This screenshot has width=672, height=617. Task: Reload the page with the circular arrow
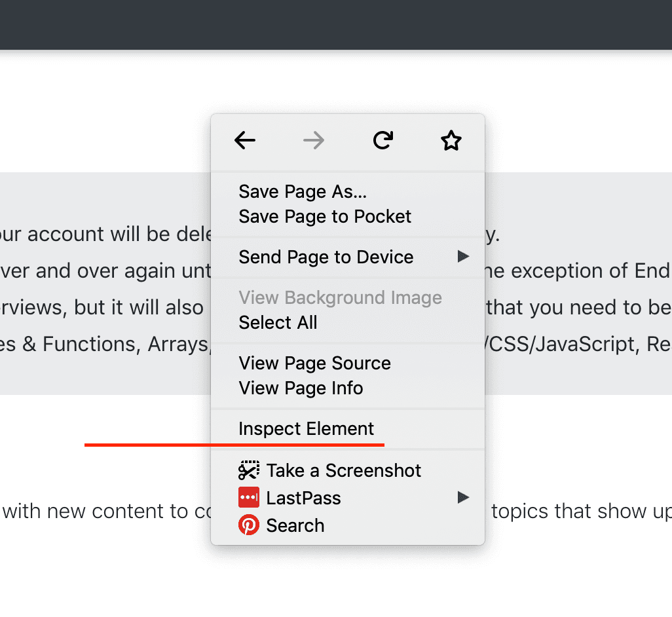[383, 140]
